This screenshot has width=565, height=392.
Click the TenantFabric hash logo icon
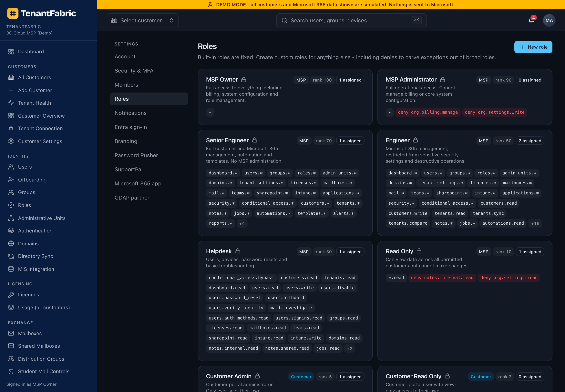(x=13, y=13)
